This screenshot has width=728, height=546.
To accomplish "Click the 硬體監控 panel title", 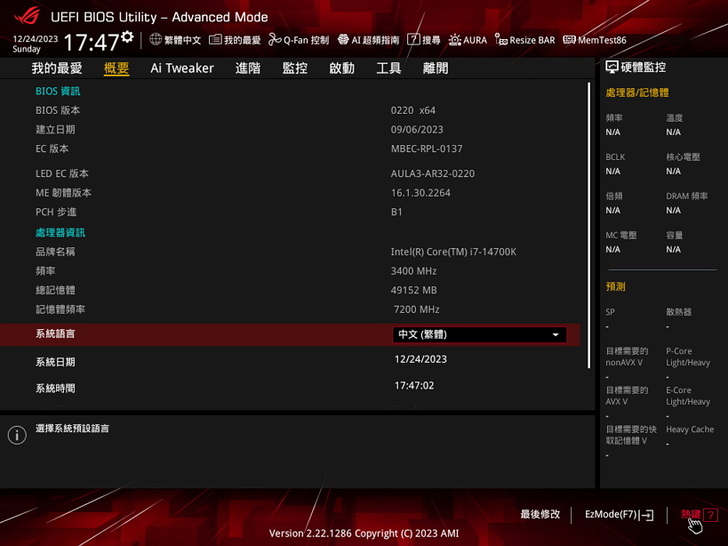I will 643,67.
